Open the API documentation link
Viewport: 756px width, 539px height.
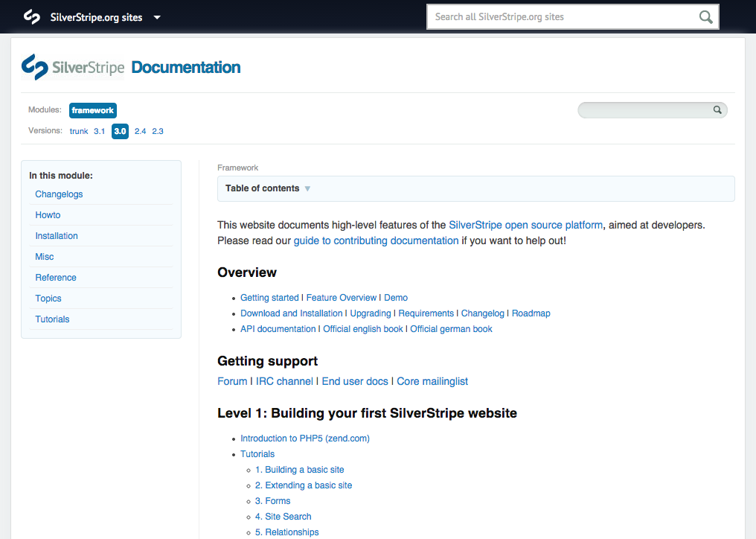[278, 328]
